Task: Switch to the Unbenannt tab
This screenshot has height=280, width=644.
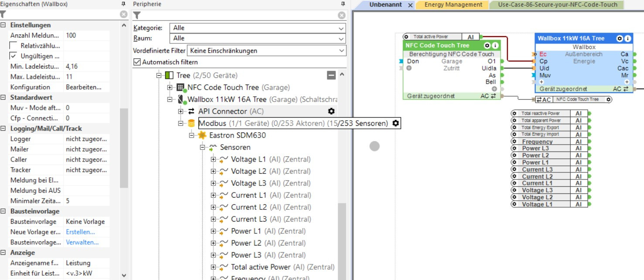Action: click(x=385, y=5)
